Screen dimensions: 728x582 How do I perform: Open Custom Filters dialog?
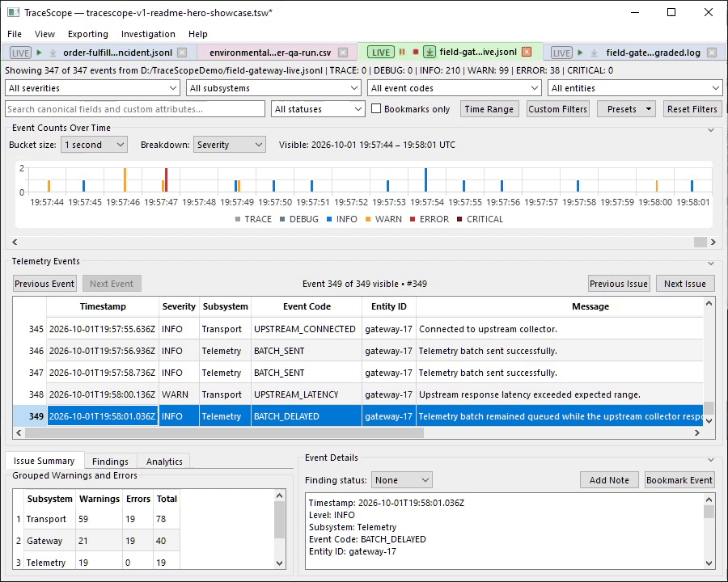557,109
